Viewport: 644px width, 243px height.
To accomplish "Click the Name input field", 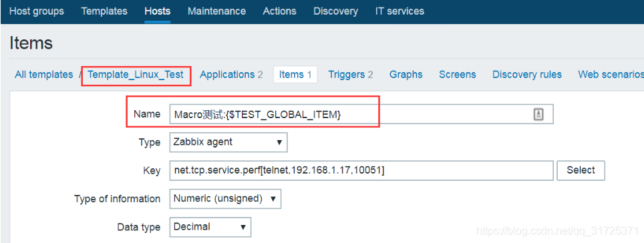I will click(361, 115).
